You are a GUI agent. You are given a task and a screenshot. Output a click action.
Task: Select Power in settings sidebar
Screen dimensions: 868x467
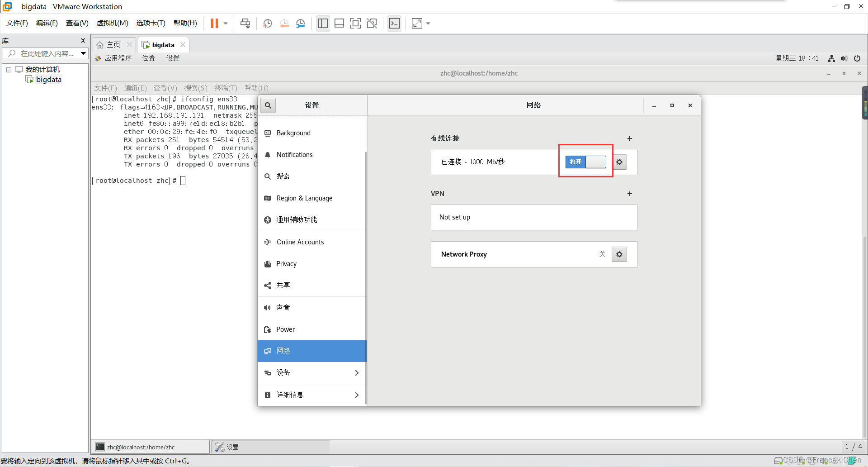[312, 329]
